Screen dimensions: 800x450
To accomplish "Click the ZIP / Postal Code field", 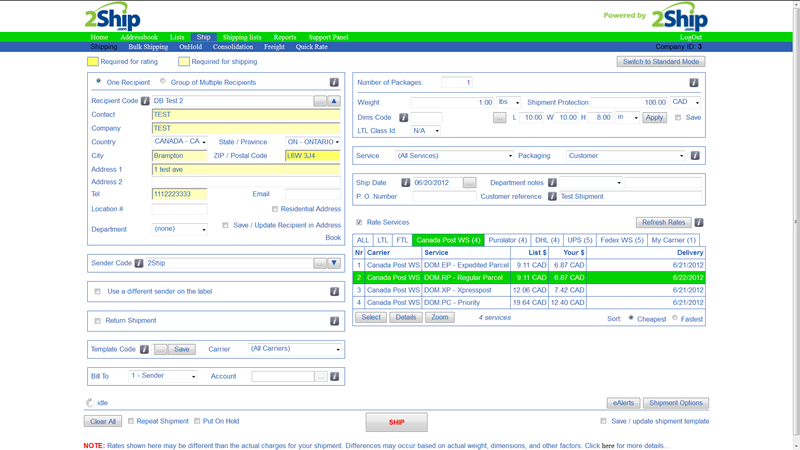I will click(313, 156).
